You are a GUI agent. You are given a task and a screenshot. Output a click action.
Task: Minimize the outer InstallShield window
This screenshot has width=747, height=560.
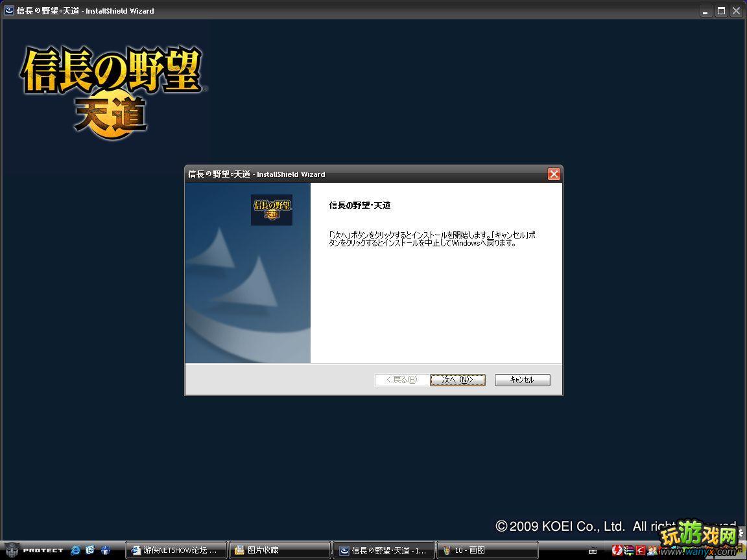[x=706, y=10]
